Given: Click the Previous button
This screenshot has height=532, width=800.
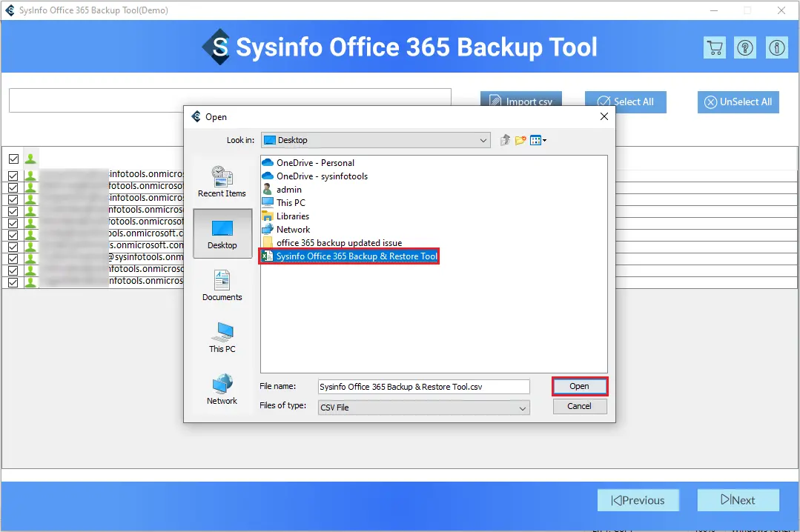Looking at the screenshot, I should point(638,500).
